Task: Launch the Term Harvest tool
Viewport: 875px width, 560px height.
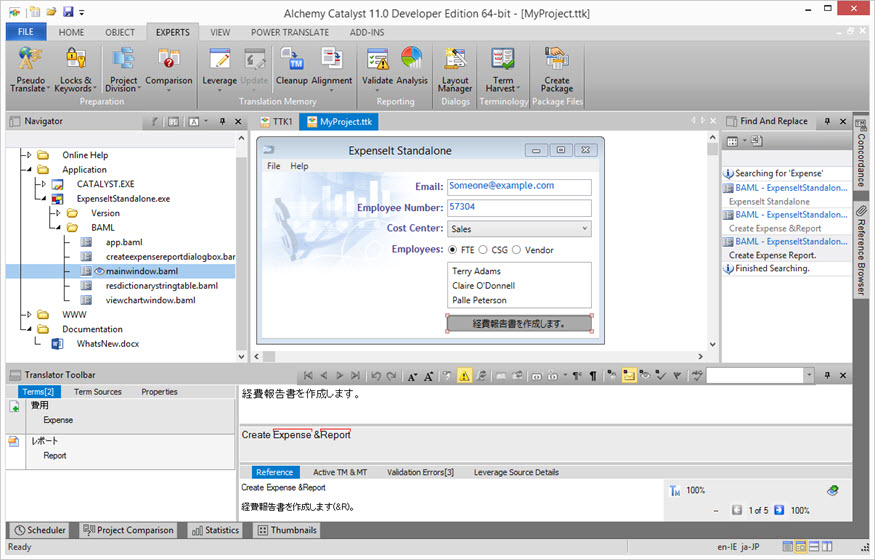Action: click(x=503, y=70)
